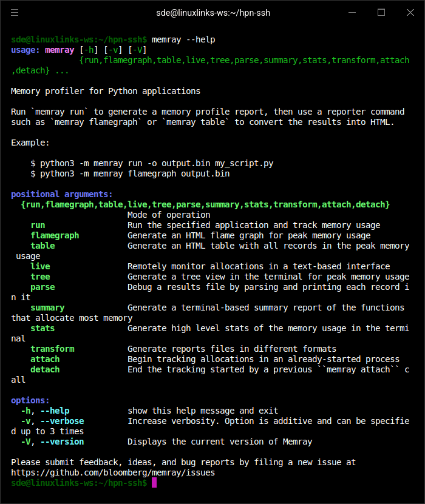Click the 'detach' subcommand entry
Screen dimensions: 425x504
(x=45, y=369)
